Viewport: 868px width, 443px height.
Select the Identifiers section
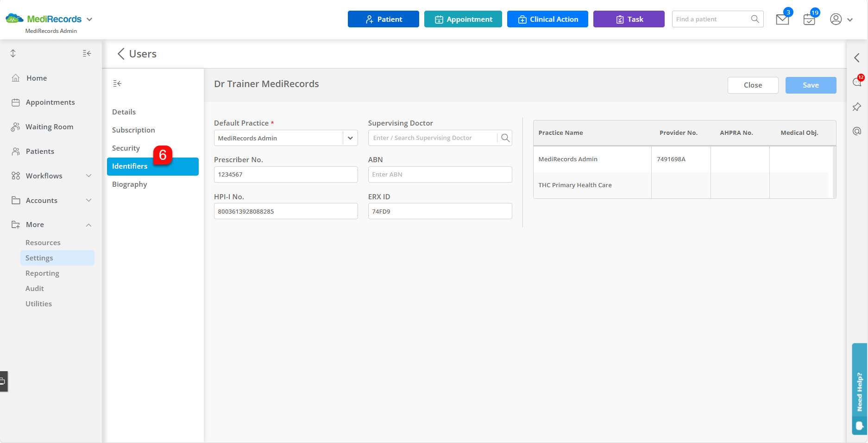click(x=153, y=166)
